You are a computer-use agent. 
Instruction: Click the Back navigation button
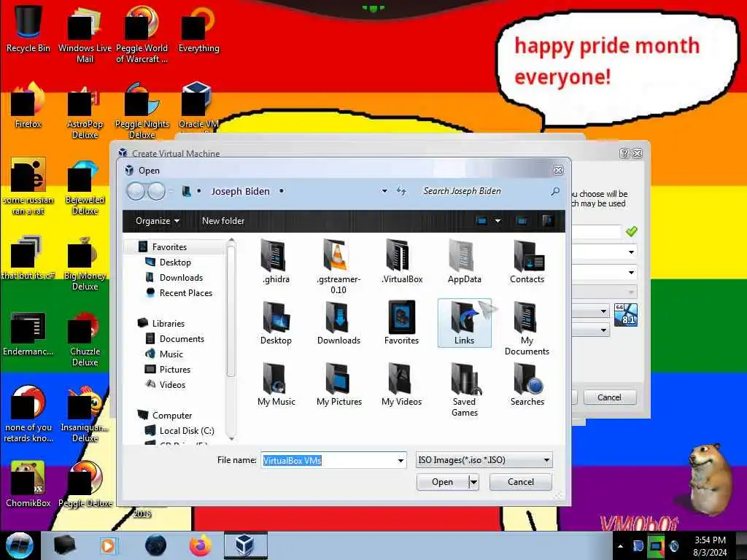click(x=136, y=192)
